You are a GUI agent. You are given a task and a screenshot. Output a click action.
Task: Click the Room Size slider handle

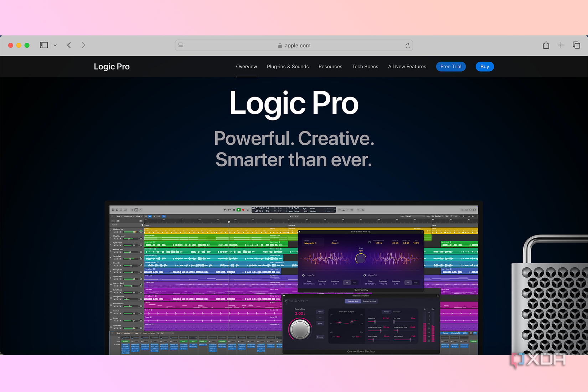pyautogui.click(x=375, y=322)
